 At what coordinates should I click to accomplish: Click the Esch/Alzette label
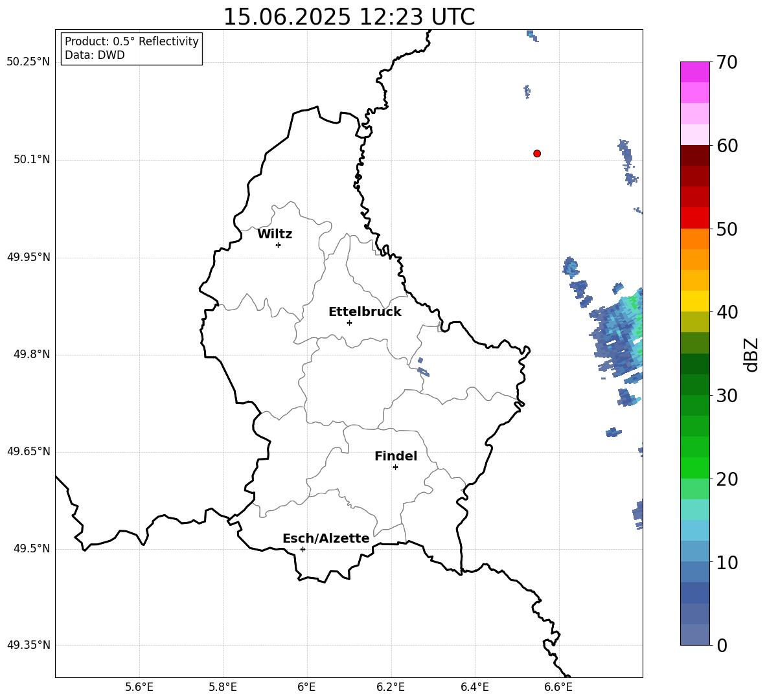(x=326, y=538)
